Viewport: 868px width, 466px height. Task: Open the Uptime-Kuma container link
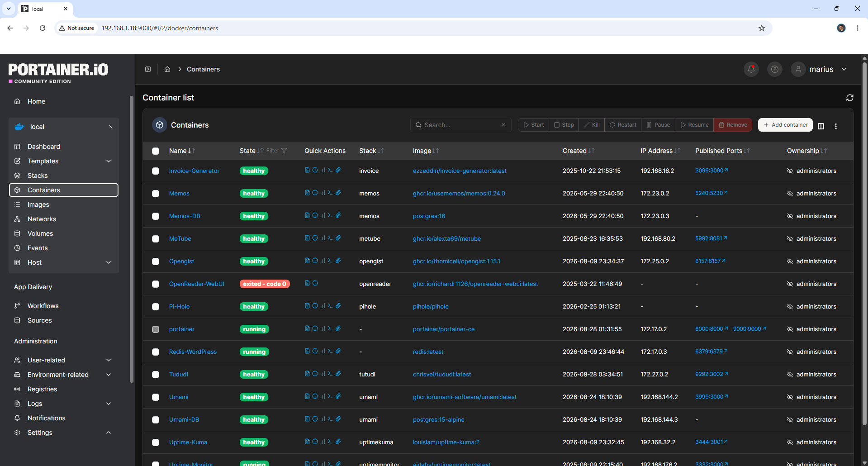tap(188, 442)
